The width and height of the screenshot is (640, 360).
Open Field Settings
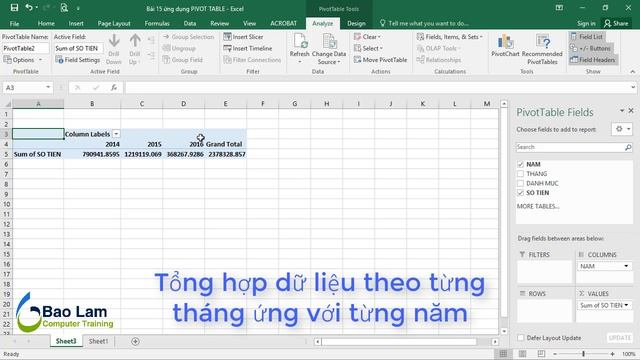coord(78,60)
